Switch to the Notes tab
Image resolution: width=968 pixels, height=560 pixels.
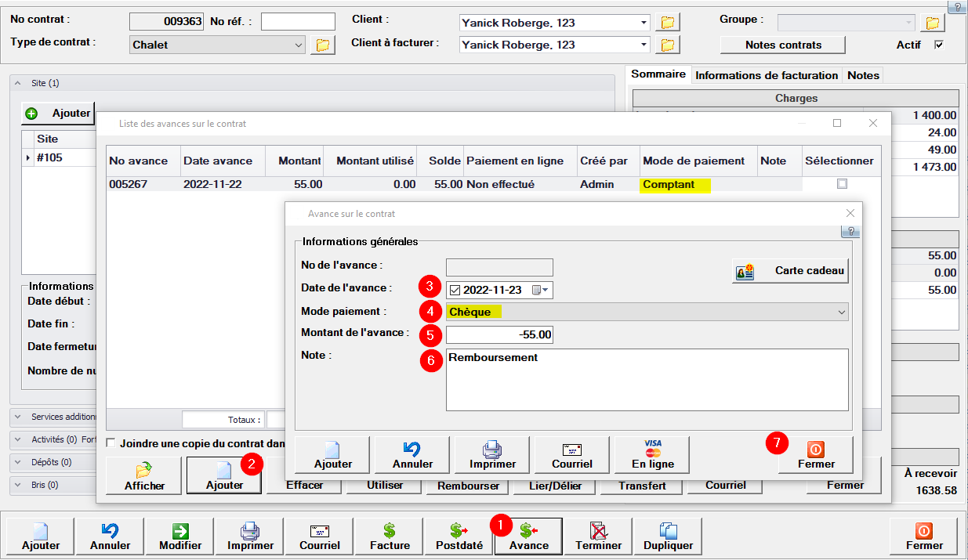click(x=863, y=75)
